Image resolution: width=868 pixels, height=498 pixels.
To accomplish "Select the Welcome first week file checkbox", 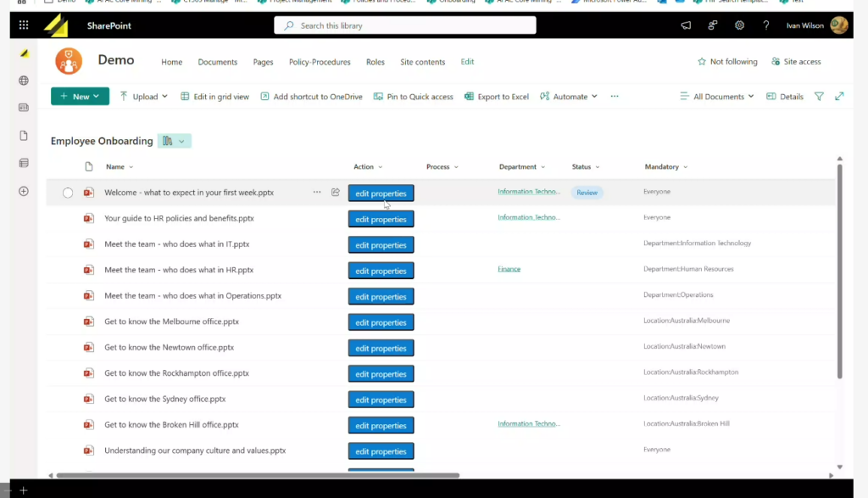I will point(68,193).
